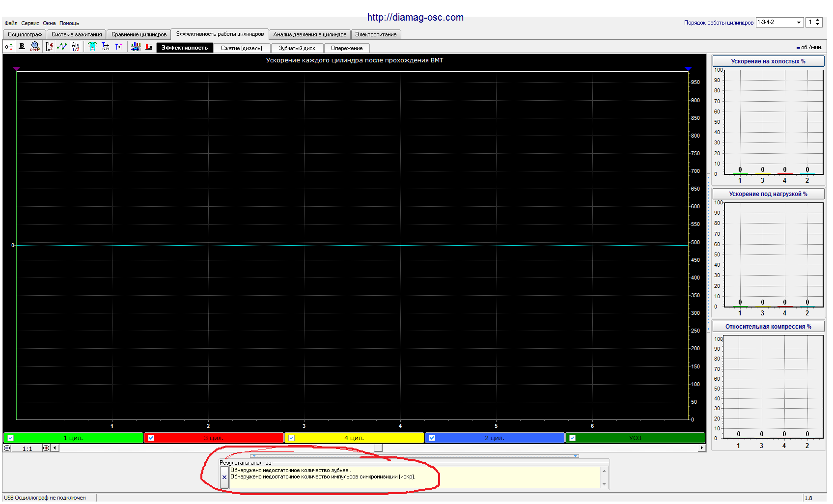Open the Сервис menu
Viewport: 833px width, 504px height.
point(30,23)
